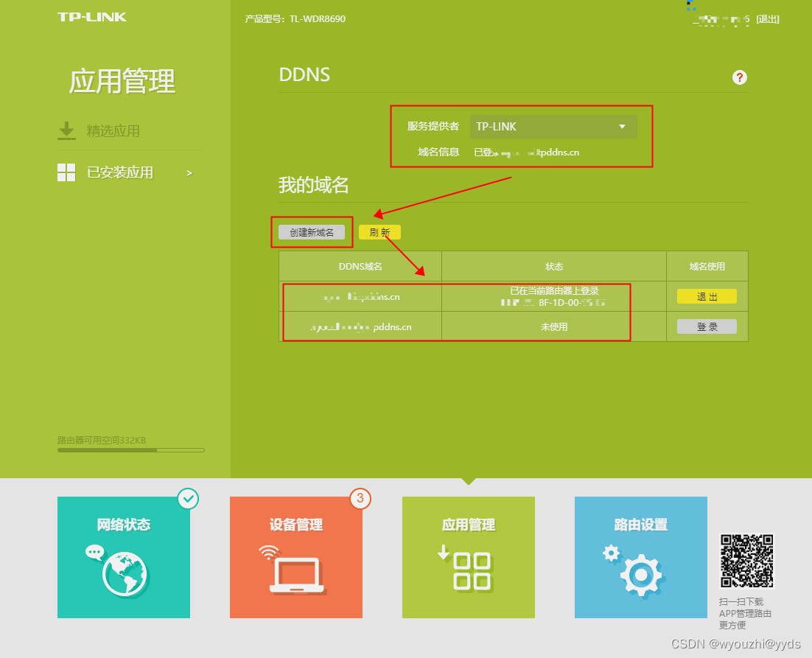Click the [退出] logout link at top
The image size is (812, 658).
click(x=768, y=19)
